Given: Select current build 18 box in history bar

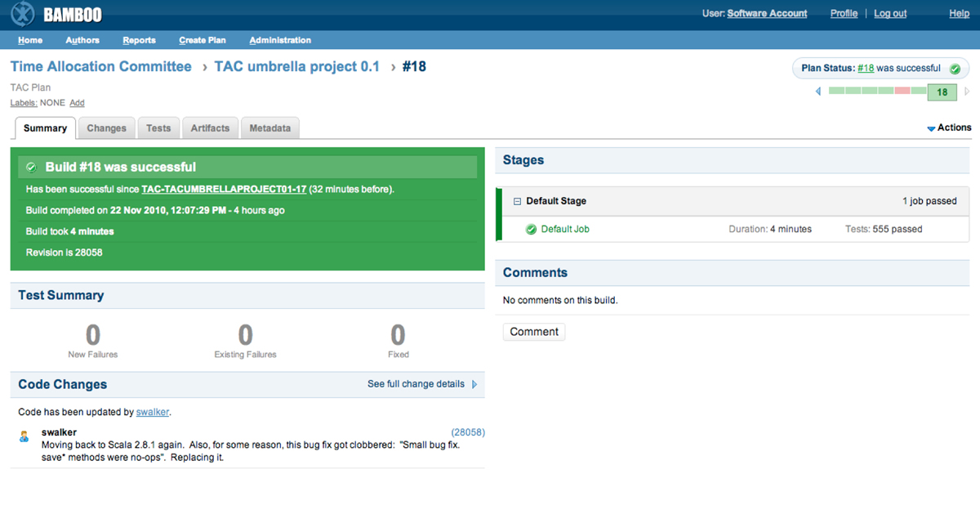Looking at the screenshot, I should coord(942,92).
